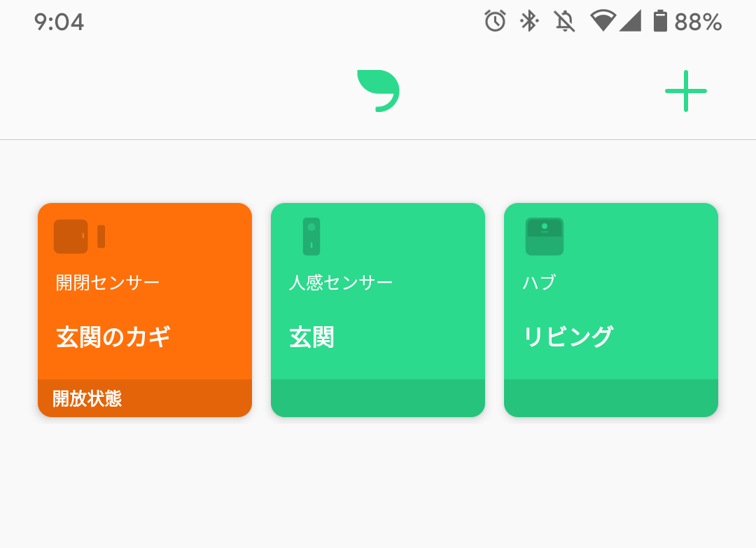756x548 pixels.
Task: Tap the cellular signal strength icon
Action: (630, 20)
